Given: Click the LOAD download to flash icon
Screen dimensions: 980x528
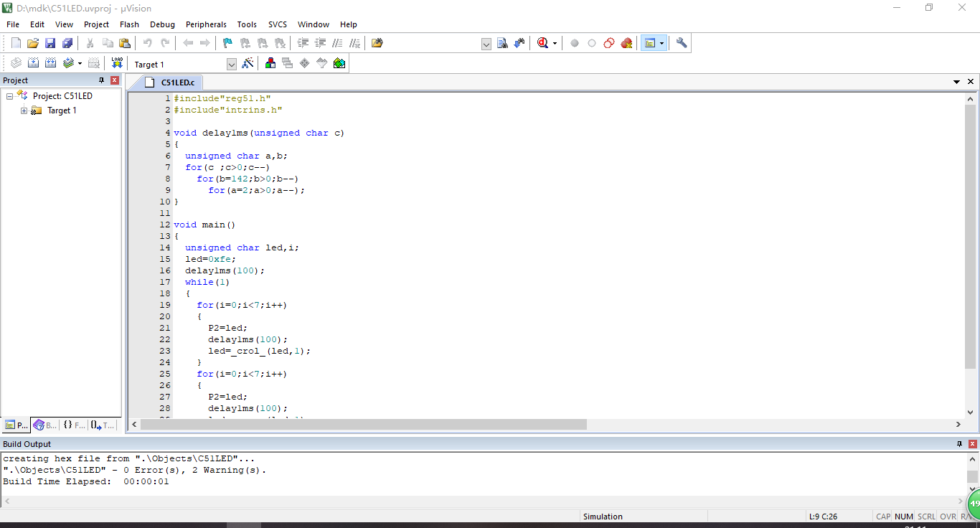Looking at the screenshot, I should click(x=117, y=63).
